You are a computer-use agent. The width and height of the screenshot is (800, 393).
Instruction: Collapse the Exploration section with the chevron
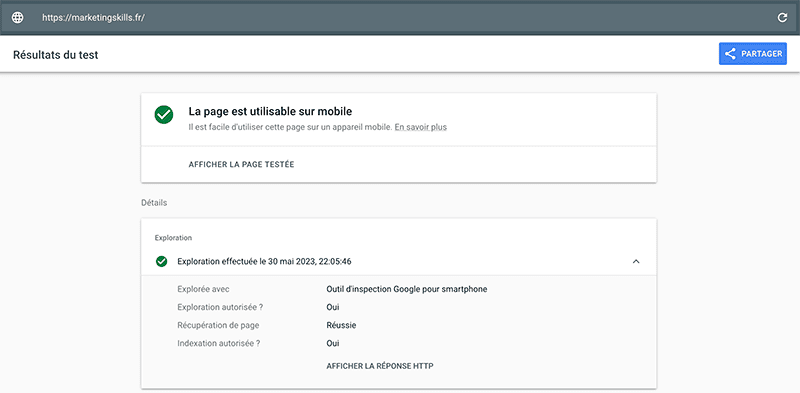click(x=636, y=261)
